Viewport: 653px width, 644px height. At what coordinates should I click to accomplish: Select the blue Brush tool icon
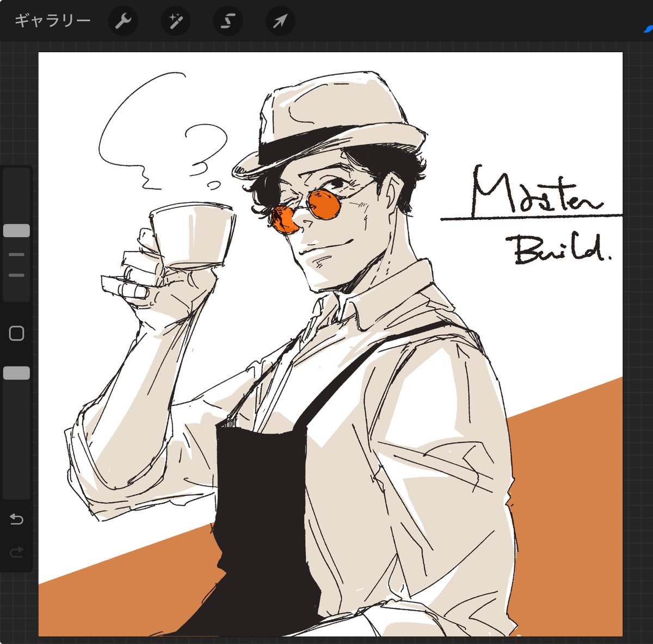(648, 28)
